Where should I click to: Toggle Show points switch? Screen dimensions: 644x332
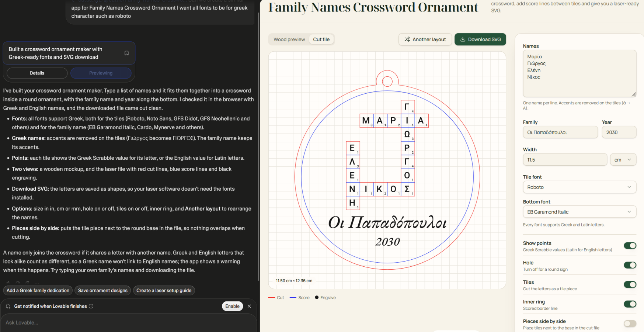click(x=630, y=246)
